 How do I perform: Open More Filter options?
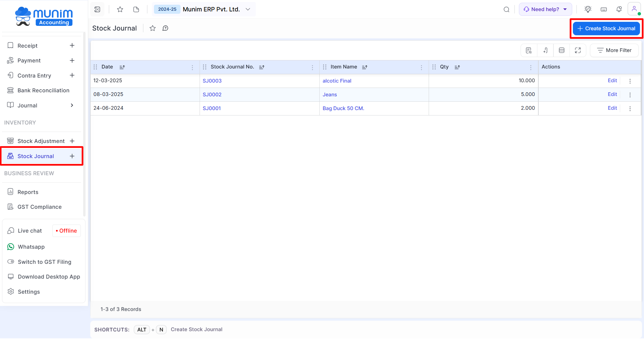click(x=614, y=50)
